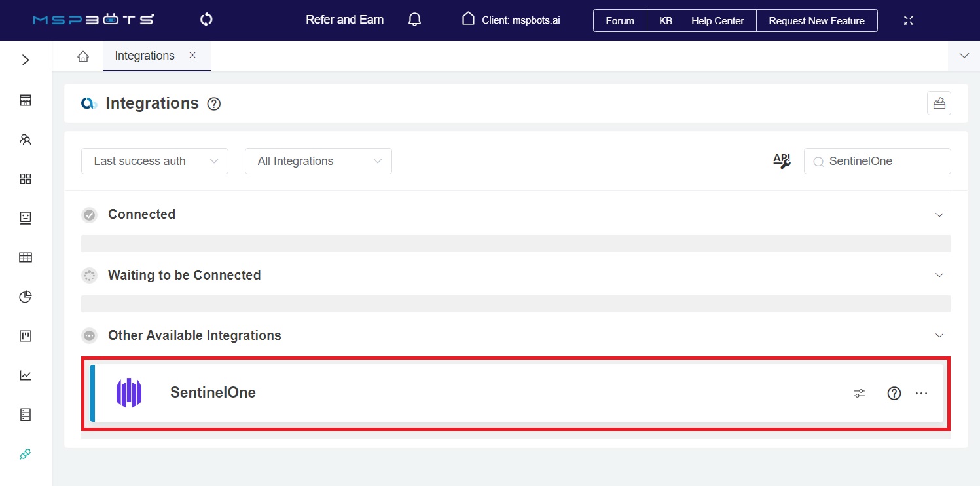This screenshot has height=486, width=980.
Task: Open the pie chart widgets sidebar icon
Action: point(26,297)
